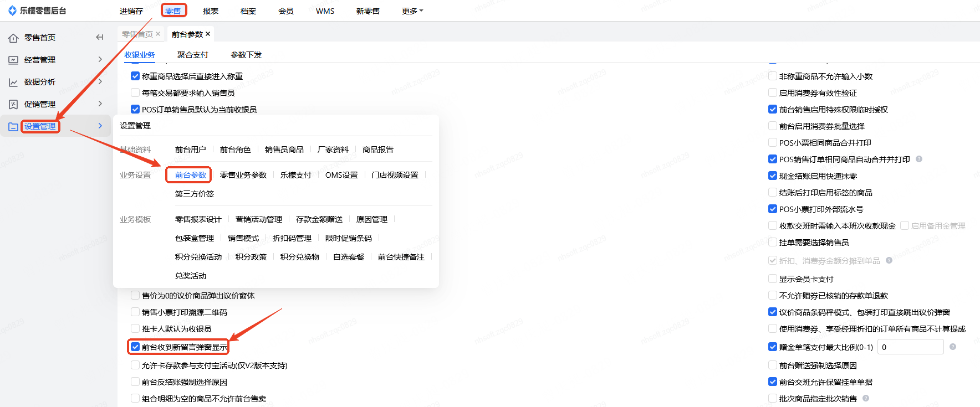Click the 数据分析 chart icon
Viewport: 980px width, 407px height.
tap(13, 82)
